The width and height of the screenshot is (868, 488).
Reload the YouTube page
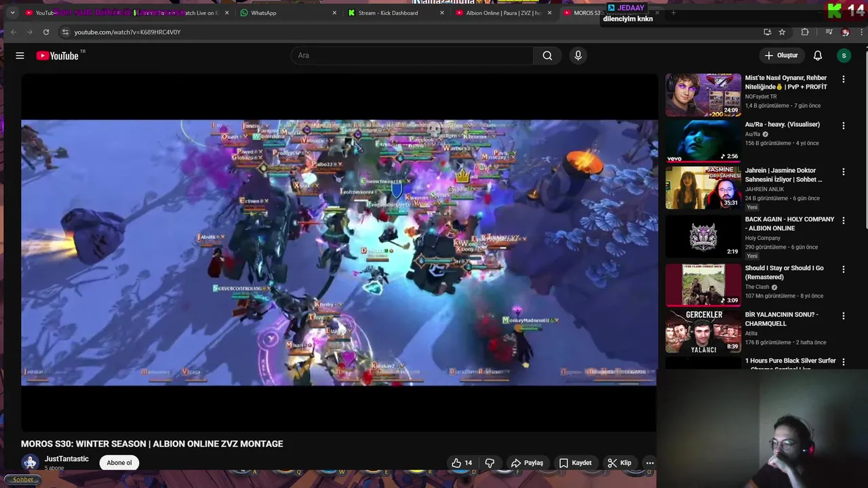[46, 32]
